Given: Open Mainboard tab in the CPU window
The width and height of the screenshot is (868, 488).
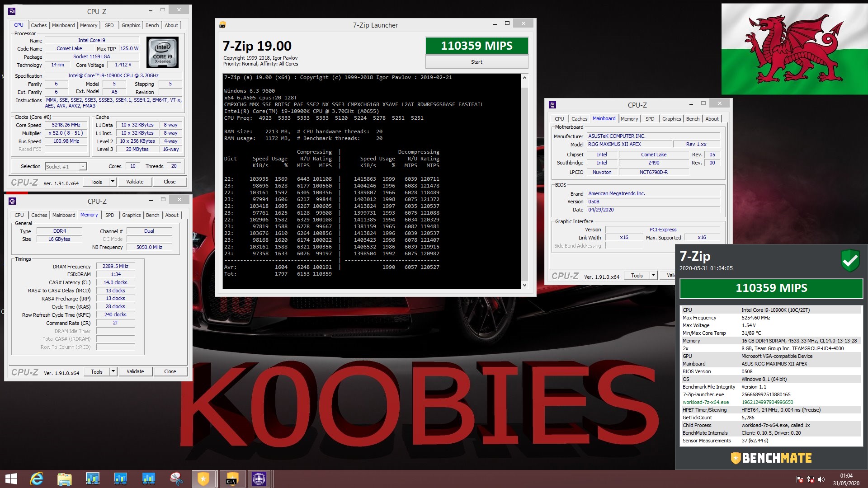Looking at the screenshot, I should click(63, 25).
